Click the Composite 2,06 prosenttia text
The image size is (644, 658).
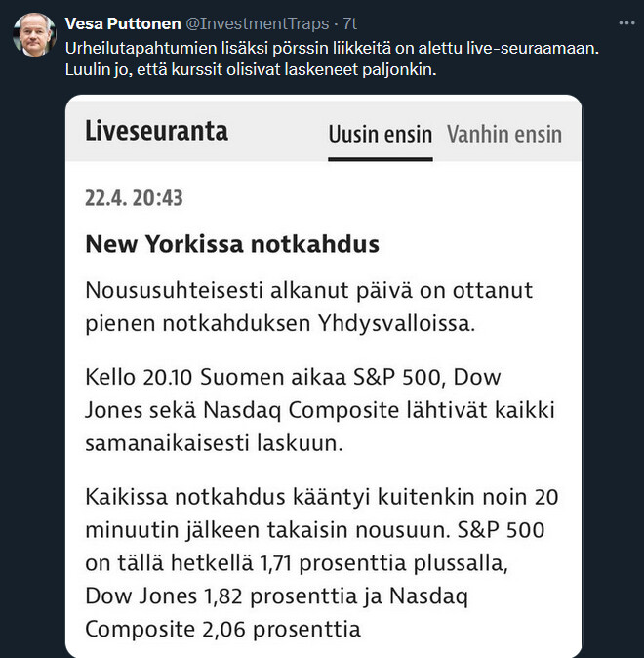[223, 629]
